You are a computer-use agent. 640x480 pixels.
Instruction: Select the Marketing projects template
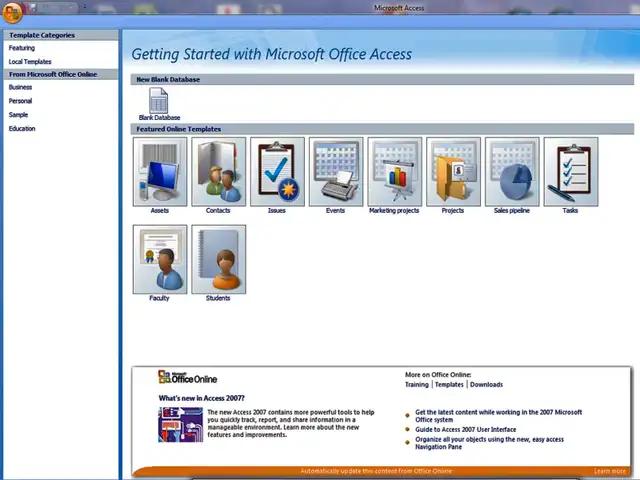coord(394,176)
